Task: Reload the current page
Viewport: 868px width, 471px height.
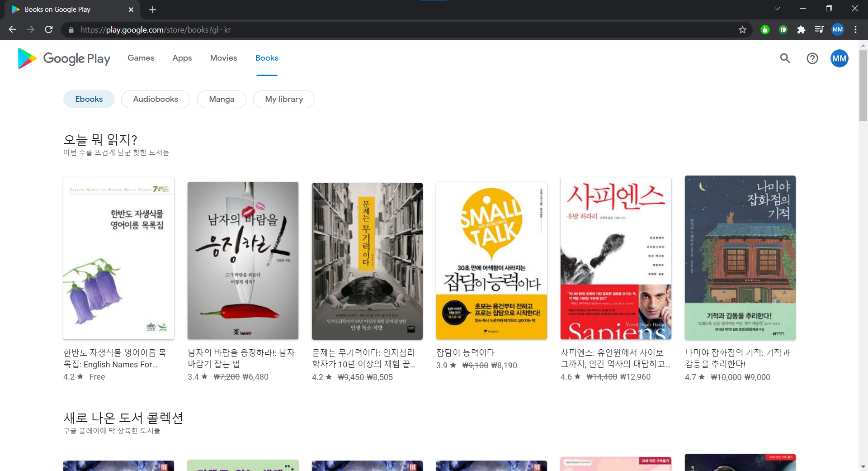Action: click(x=49, y=30)
